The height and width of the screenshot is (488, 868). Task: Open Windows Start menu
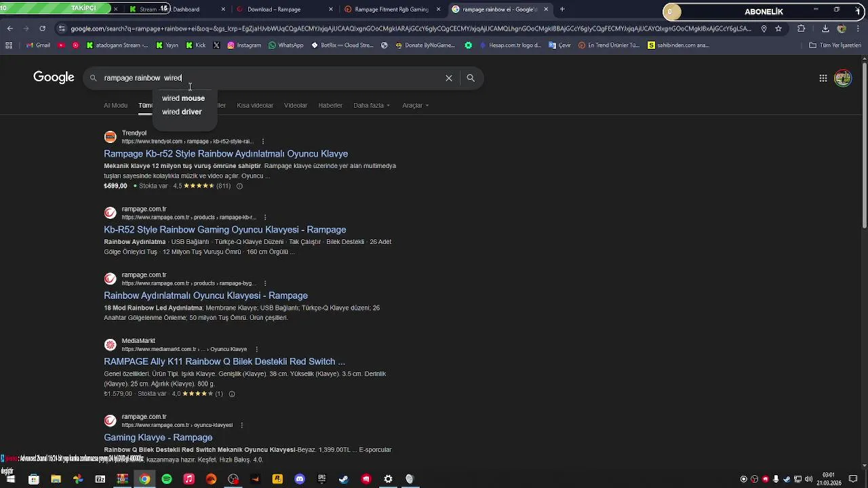(x=11, y=479)
